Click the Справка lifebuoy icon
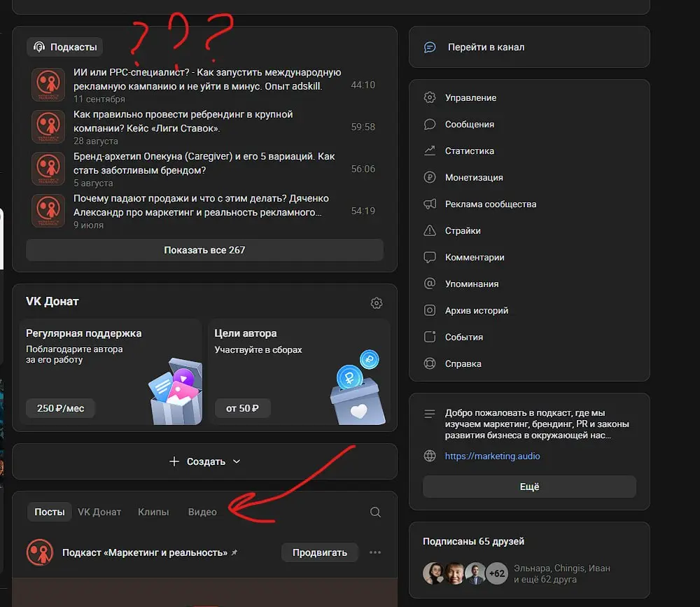 tap(430, 363)
